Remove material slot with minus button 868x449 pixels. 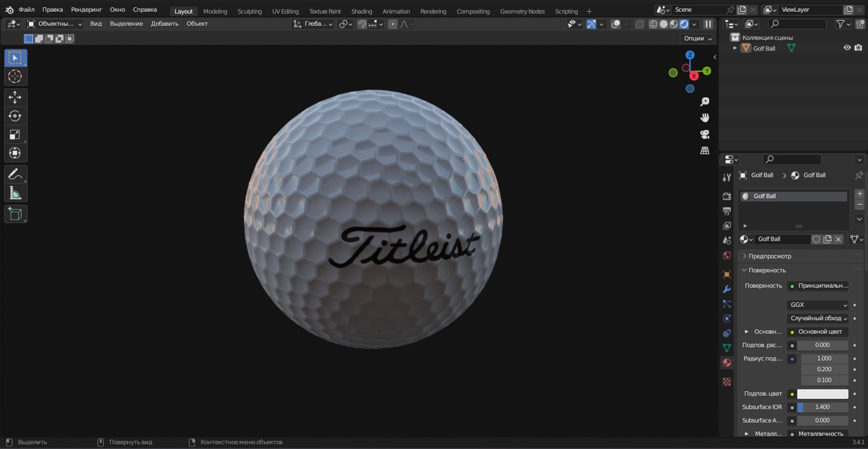[x=859, y=205]
